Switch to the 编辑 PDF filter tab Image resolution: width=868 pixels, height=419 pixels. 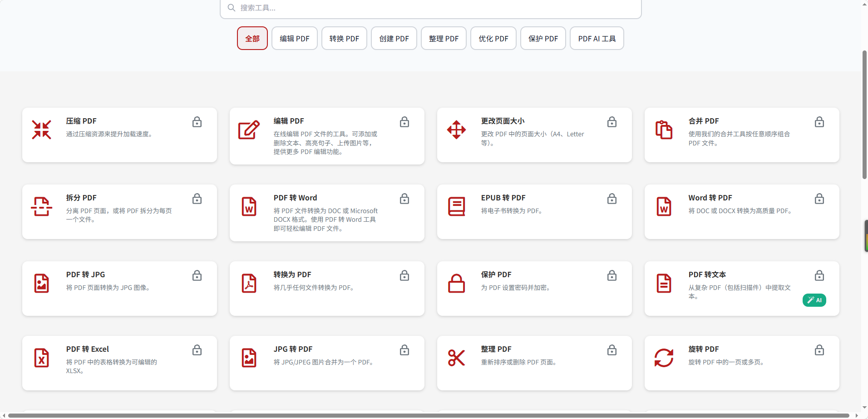pyautogui.click(x=295, y=39)
